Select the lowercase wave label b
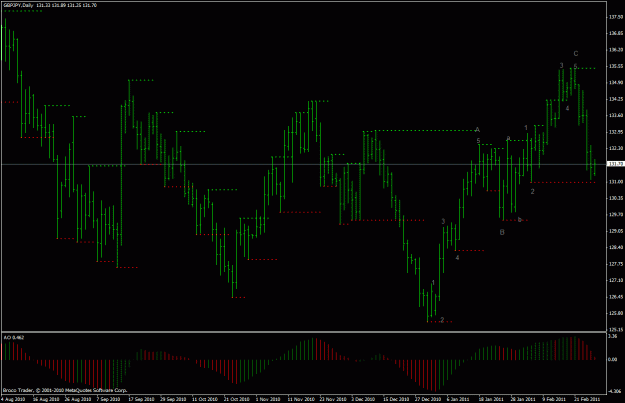Screen dimensions: 625x403 519,220
